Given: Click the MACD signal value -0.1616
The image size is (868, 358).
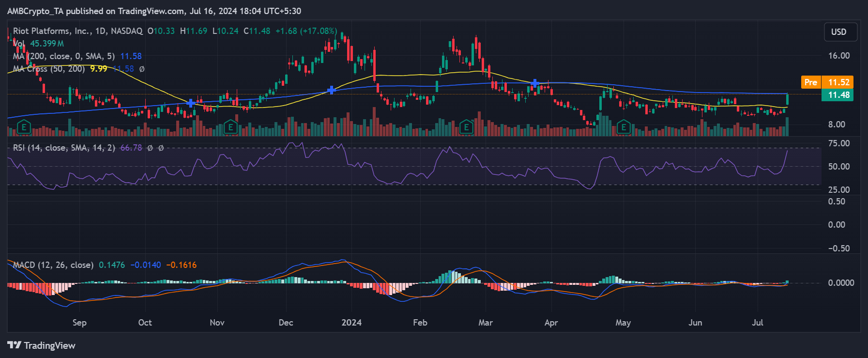Looking at the screenshot, I should pos(182,265).
